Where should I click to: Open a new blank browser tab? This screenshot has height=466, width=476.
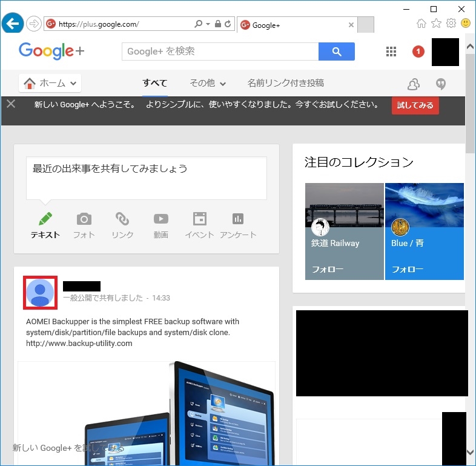[x=366, y=25]
